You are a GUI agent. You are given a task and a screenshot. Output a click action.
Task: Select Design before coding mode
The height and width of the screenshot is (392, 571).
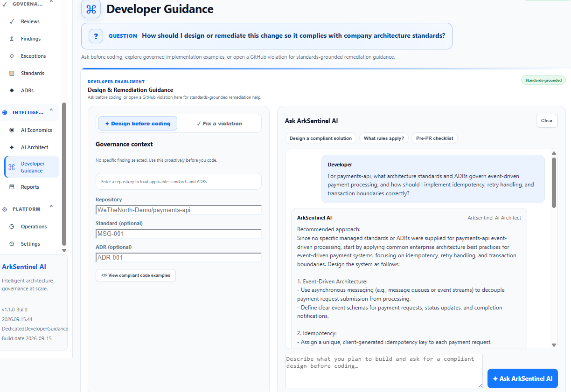pos(138,124)
